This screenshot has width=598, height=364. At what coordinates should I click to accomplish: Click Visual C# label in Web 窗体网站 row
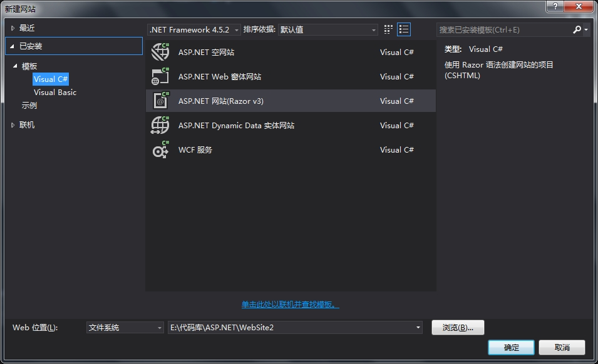[396, 76]
